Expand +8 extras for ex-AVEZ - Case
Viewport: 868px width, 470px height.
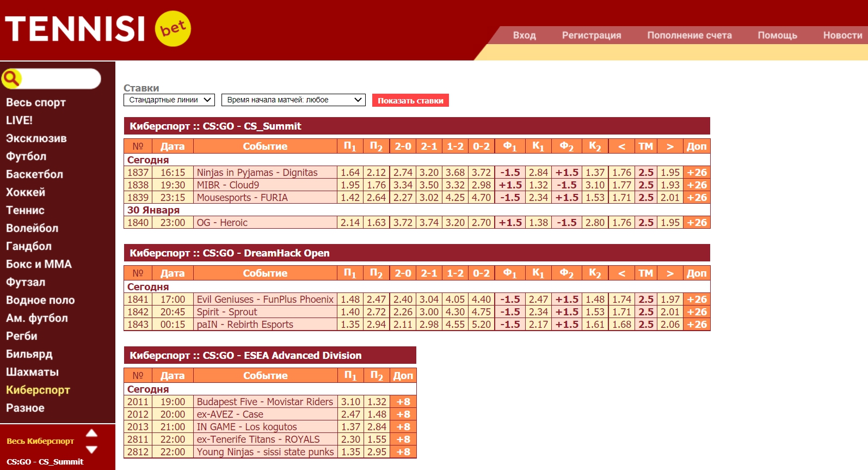coord(403,414)
